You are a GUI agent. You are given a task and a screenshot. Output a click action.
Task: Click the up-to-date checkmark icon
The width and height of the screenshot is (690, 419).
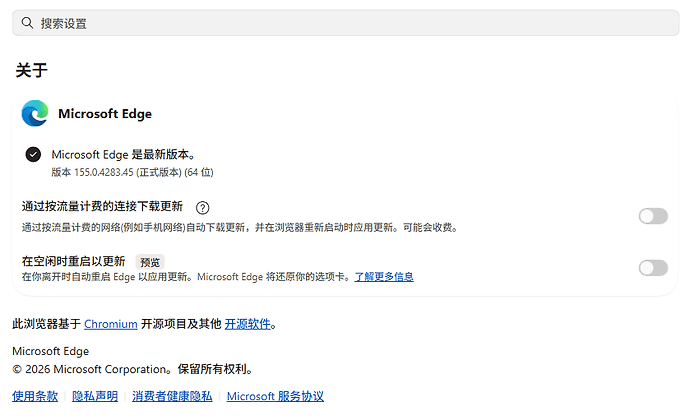pyautogui.click(x=33, y=154)
